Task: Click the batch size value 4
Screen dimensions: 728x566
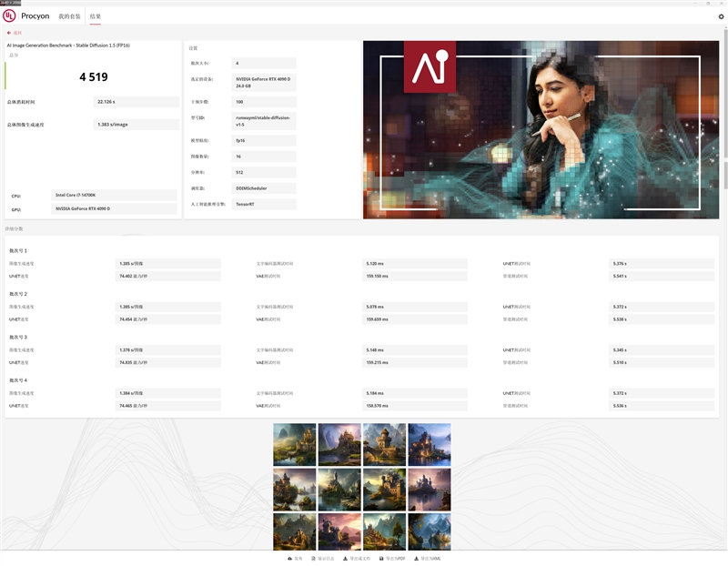Action: pos(264,63)
